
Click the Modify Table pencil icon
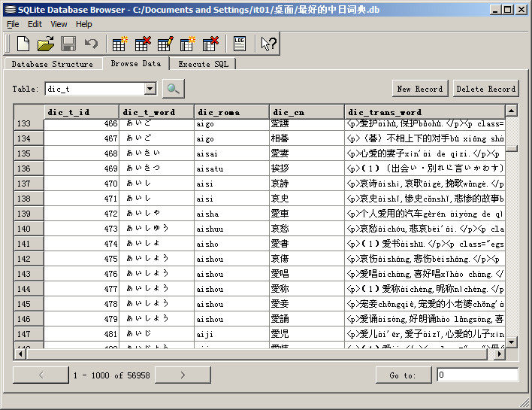click(165, 44)
